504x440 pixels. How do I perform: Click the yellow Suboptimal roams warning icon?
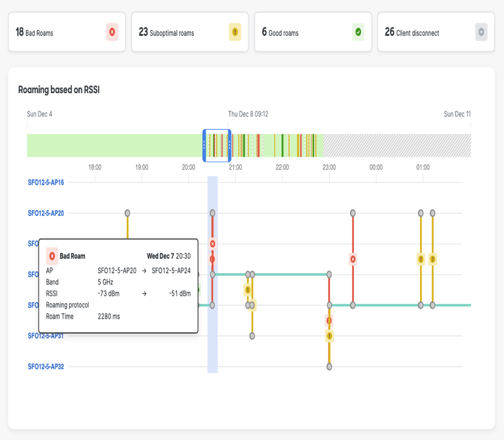pos(235,32)
